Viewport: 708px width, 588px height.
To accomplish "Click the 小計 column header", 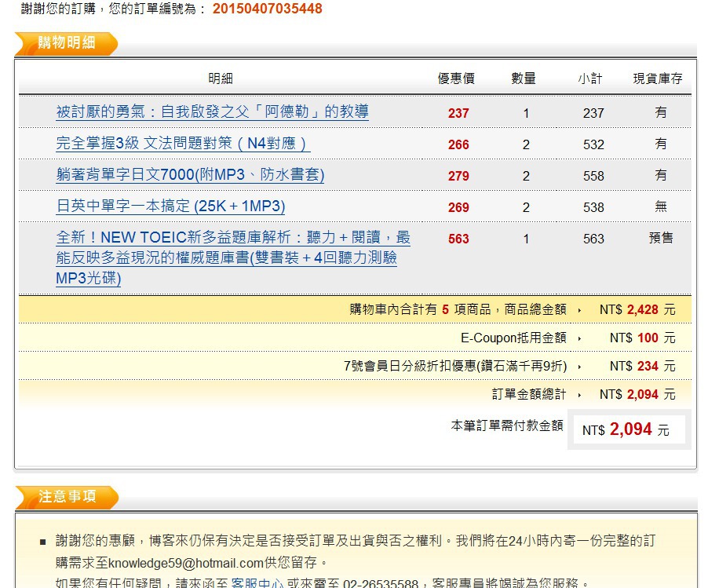I will tap(590, 79).
